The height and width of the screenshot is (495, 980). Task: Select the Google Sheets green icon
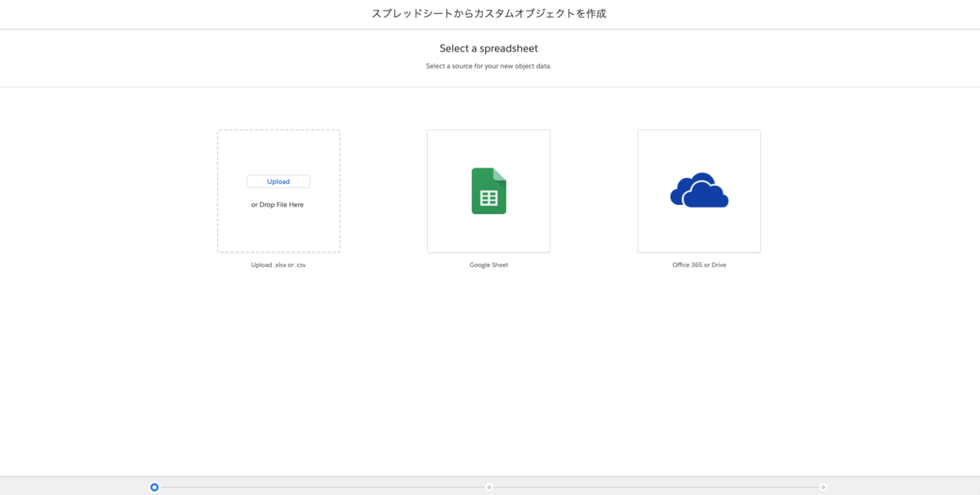click(489, 191)
